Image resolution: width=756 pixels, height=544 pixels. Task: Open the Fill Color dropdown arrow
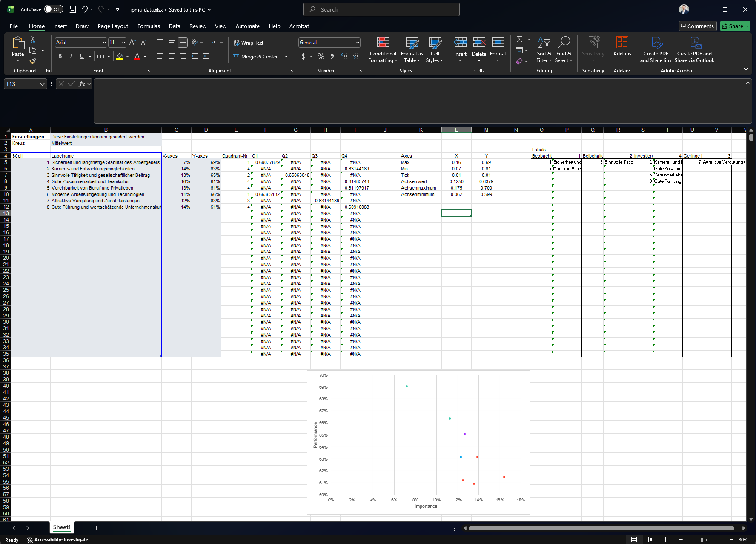point(127,56)
